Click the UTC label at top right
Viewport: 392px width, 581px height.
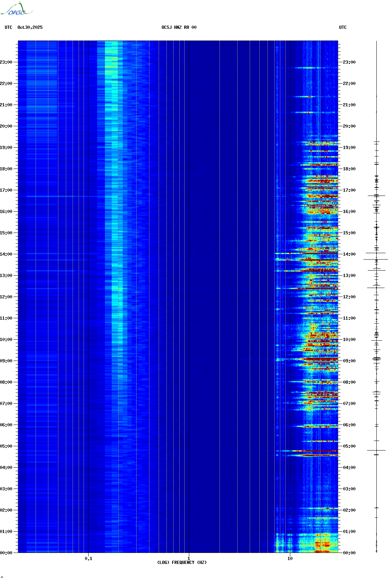tap(343, 27)
